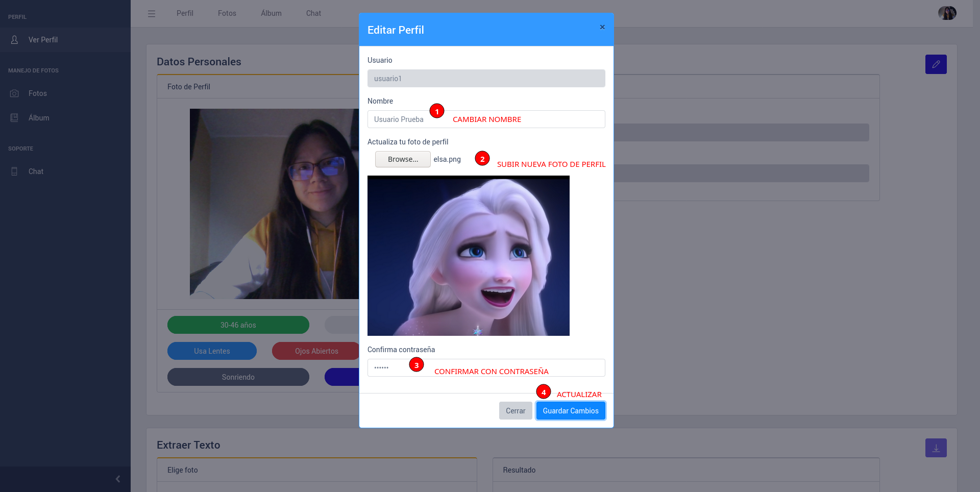Click the Usa Lentes blue tag

click(x=212, y=351)
